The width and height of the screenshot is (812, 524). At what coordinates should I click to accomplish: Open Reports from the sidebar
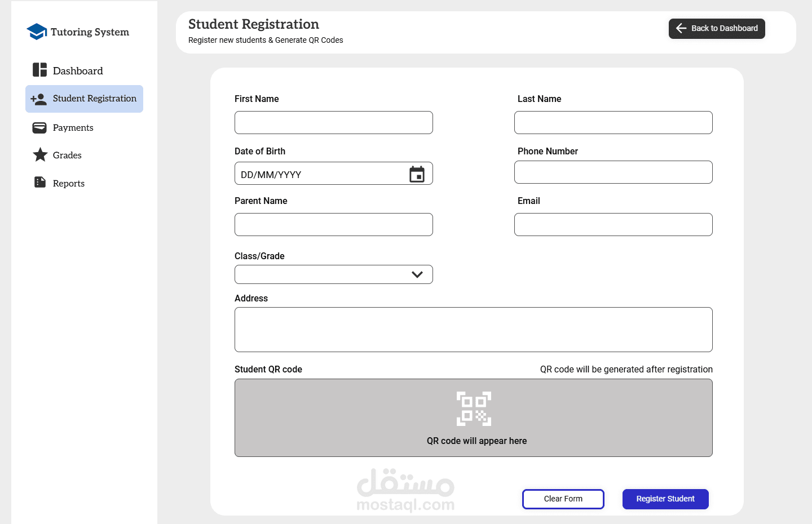(69, 184)
